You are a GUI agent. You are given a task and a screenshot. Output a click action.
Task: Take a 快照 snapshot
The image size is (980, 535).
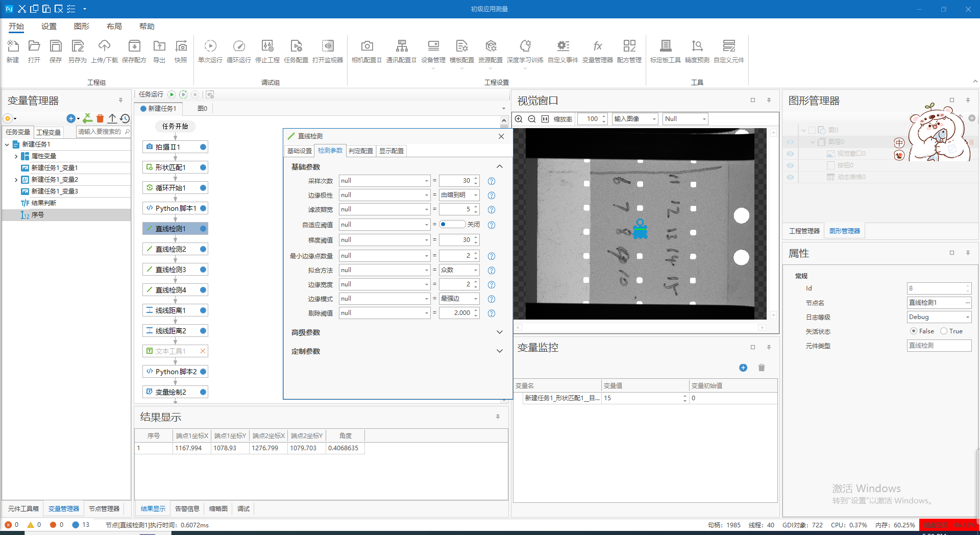coord(181,51)
